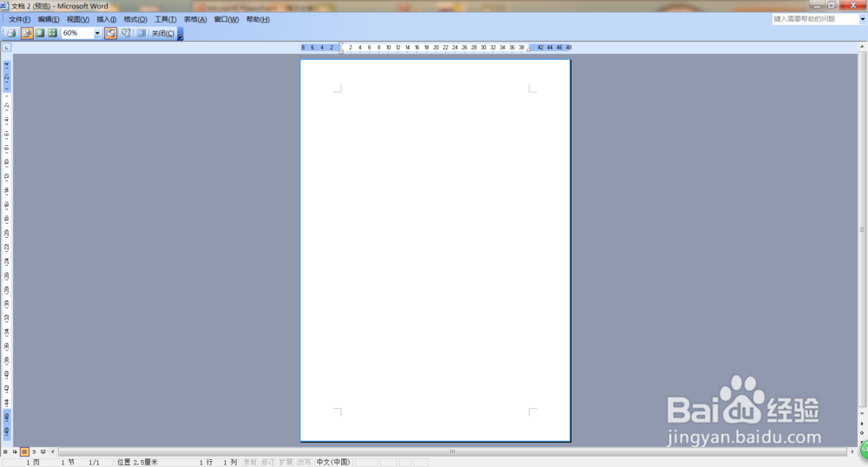
Task: Click vertical scrollbar down arrow
Action: [862, 413]
